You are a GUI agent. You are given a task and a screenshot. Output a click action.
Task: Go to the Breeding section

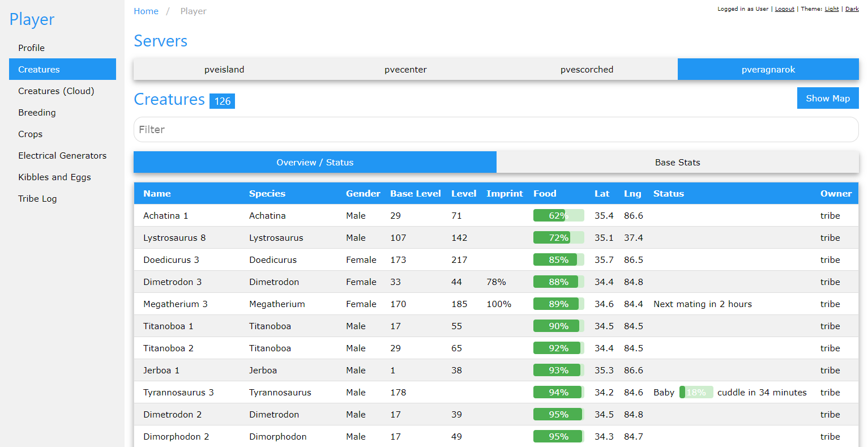pyautogui.click(x=37, y=113)
